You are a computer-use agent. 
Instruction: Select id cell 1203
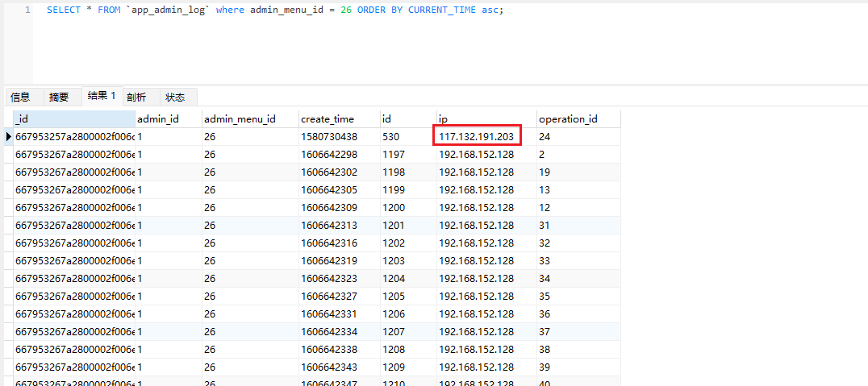tap(408, 260)
